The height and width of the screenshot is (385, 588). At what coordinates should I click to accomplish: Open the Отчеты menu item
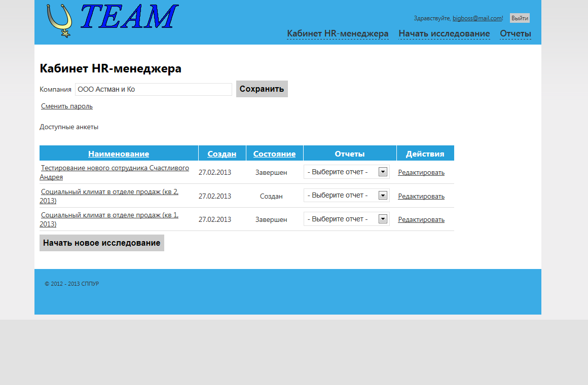[x=515, y=34]
